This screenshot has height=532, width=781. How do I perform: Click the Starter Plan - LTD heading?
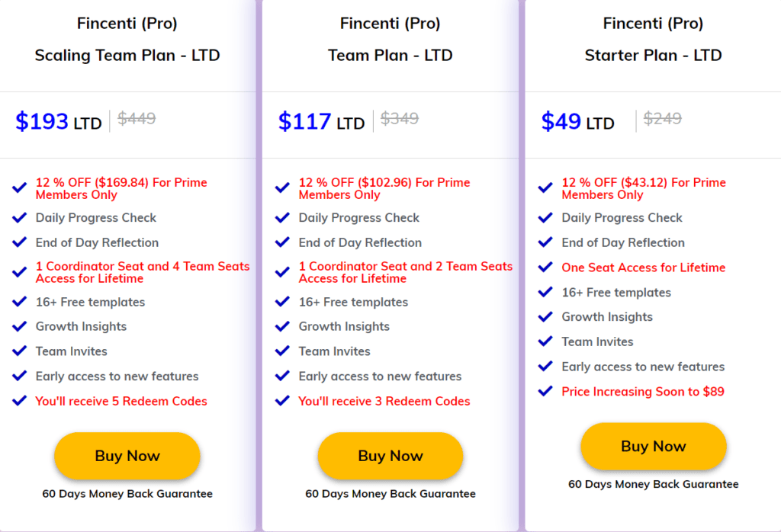tap(653, 55)
